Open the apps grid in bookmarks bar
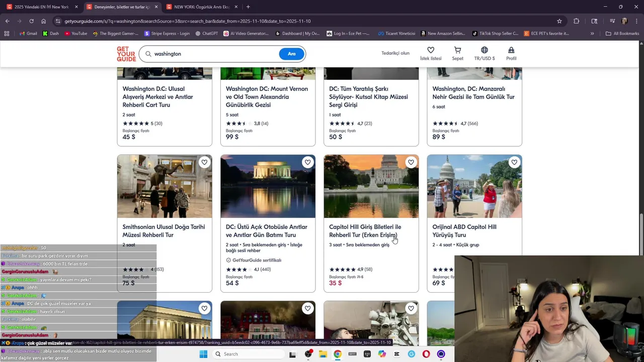Image resolution: width=644 pixels, height=362 pixels. [x=7, y=34]
